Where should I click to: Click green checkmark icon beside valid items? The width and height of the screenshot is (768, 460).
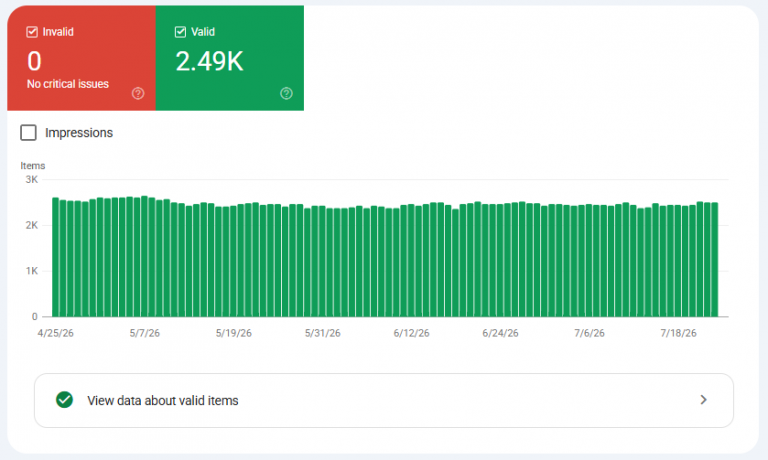[x=65, y=400]
